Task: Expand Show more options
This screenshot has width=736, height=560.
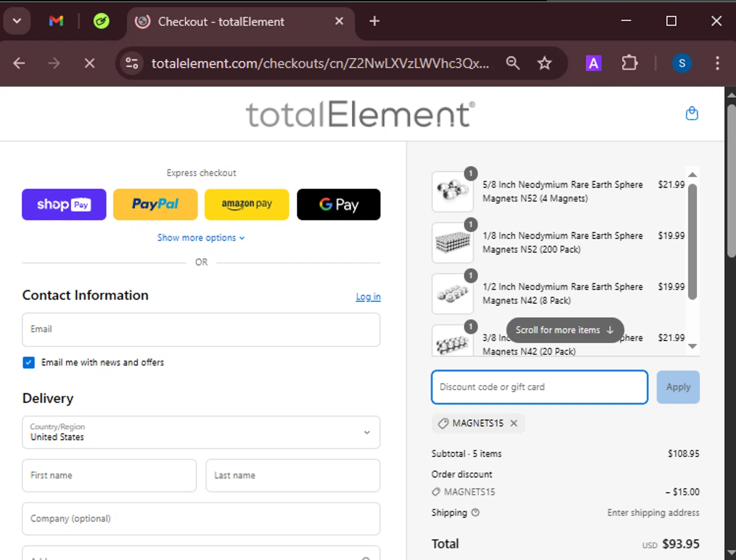Action: pos(201,238)
